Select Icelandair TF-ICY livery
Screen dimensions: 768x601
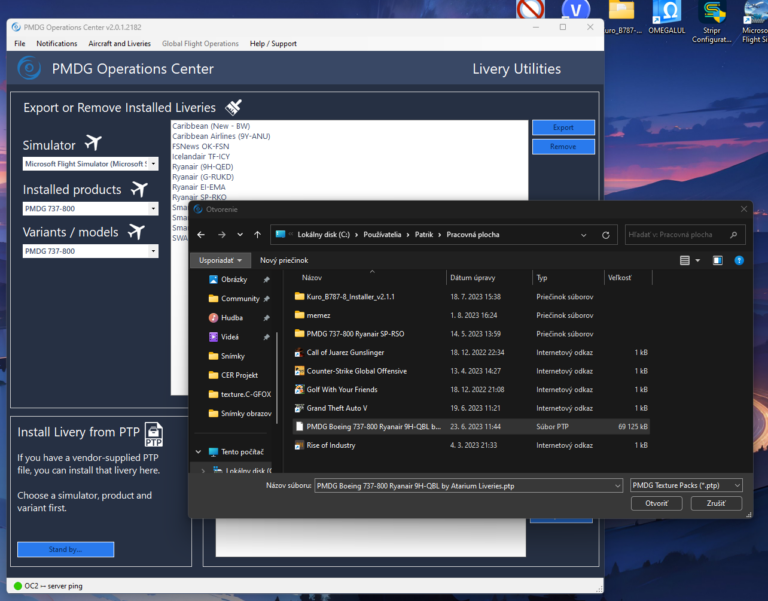point(201,157)
